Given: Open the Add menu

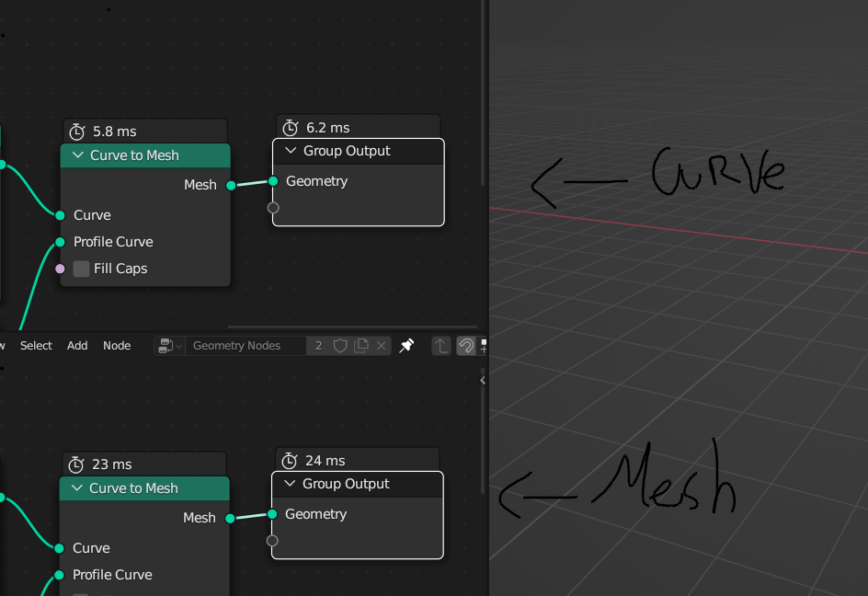Looking at the screenshot, I should point(77,346).
